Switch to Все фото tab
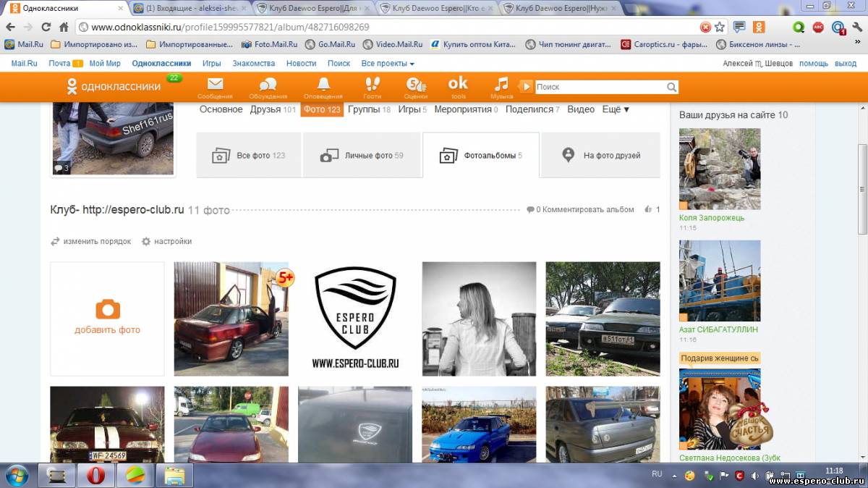The width and height of the screenshot is (868, 488). click(249, 155)
